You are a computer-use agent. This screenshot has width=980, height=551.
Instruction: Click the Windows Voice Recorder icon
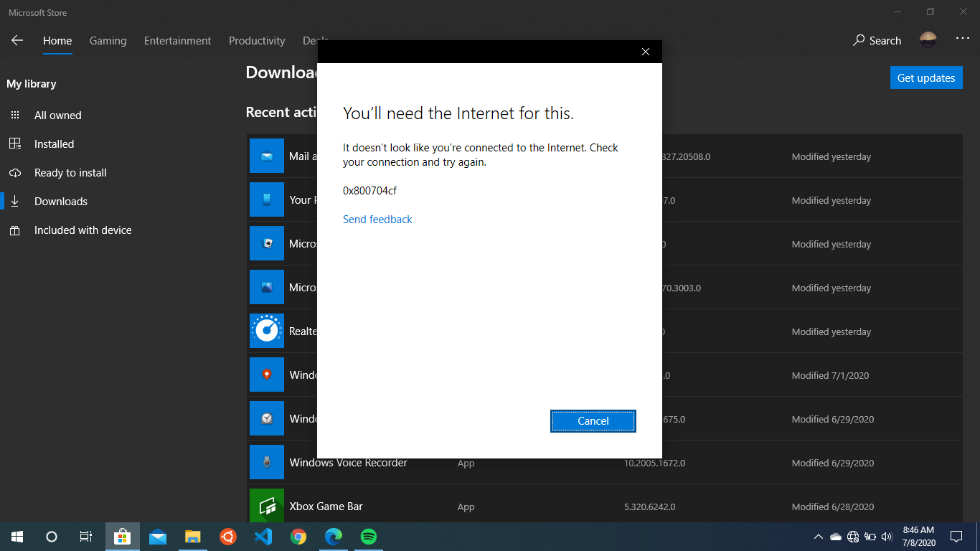(267, 462)
